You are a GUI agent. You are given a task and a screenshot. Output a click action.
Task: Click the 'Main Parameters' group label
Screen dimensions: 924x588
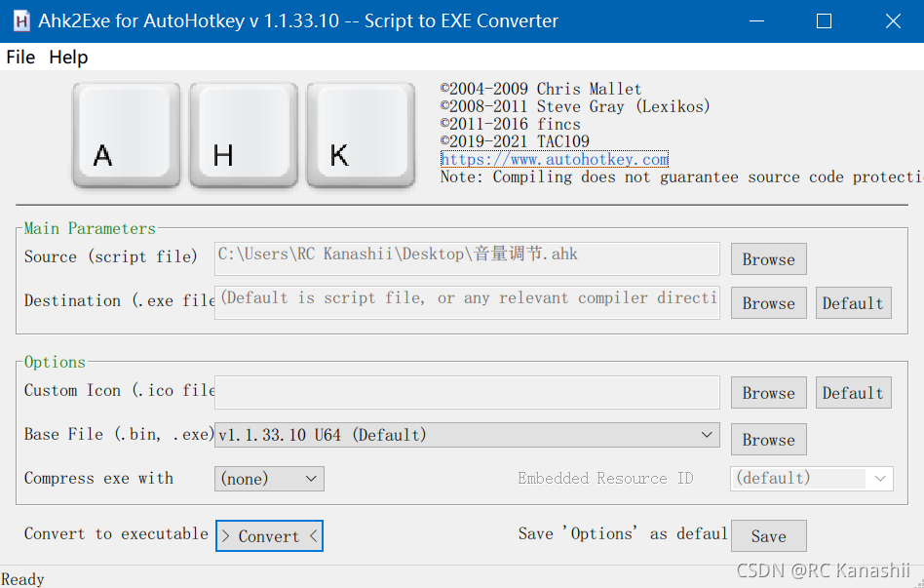[x=90, y=228]
